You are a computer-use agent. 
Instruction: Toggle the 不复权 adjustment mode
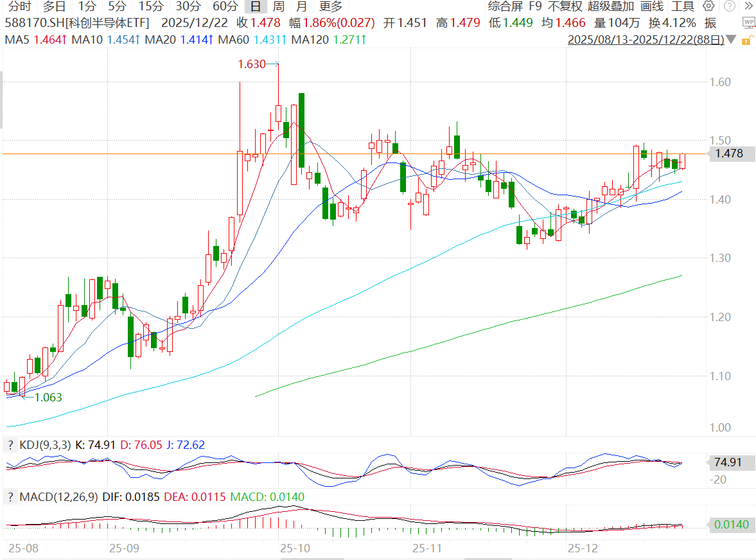tap(565, 6)
